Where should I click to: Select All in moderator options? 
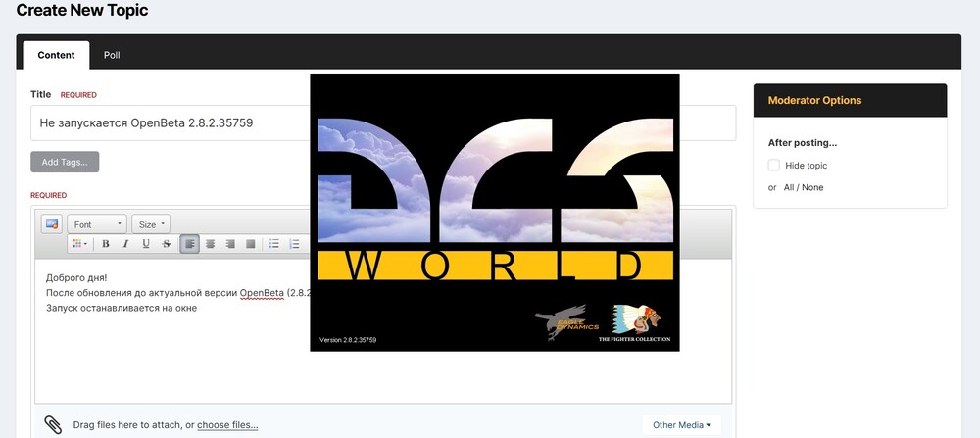789,187
